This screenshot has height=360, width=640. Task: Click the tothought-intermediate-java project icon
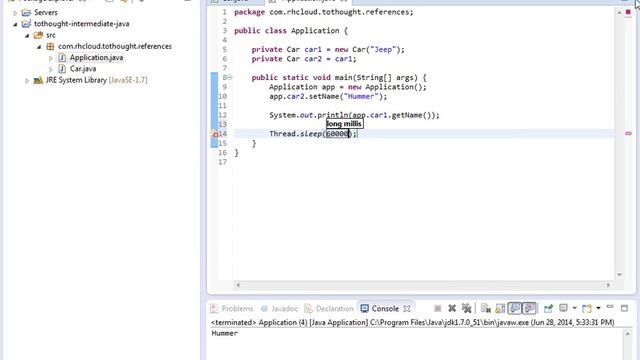26,24
